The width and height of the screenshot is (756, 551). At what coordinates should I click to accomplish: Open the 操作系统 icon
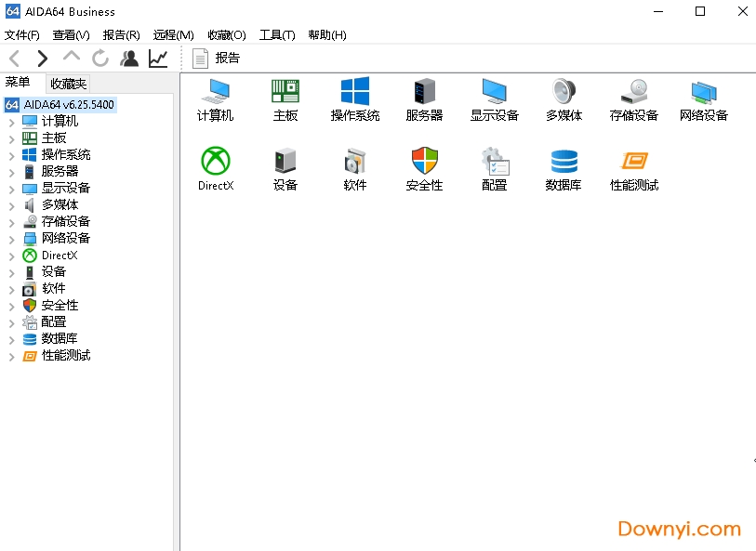[354, 99]
